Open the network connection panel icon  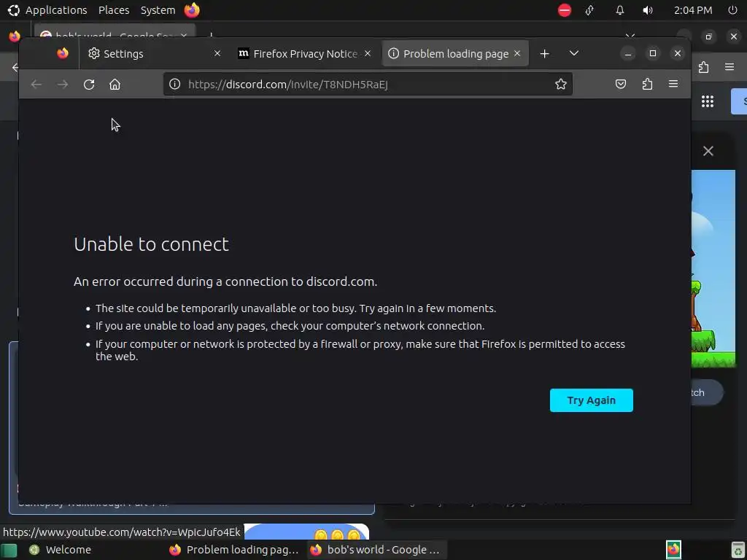coord(589,10)
